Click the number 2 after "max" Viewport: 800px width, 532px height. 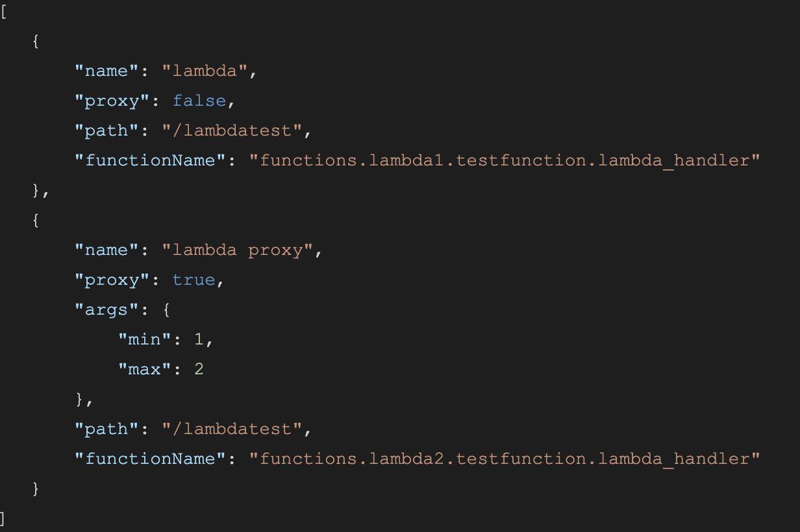199,369
